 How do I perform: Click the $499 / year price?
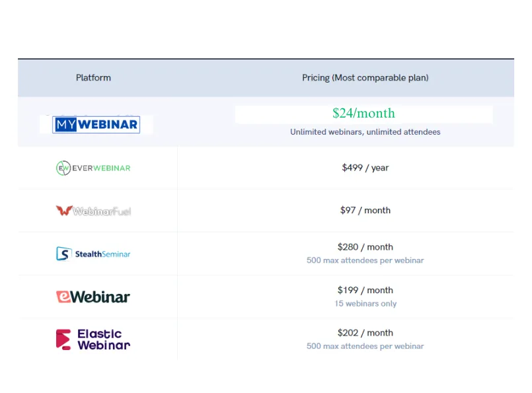[x=365, y=168]
